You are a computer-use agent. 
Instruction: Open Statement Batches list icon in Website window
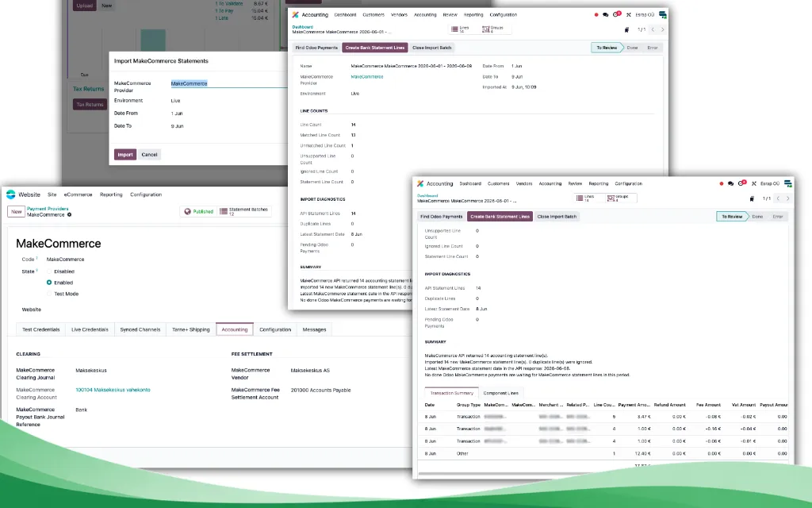pos(224,211)
